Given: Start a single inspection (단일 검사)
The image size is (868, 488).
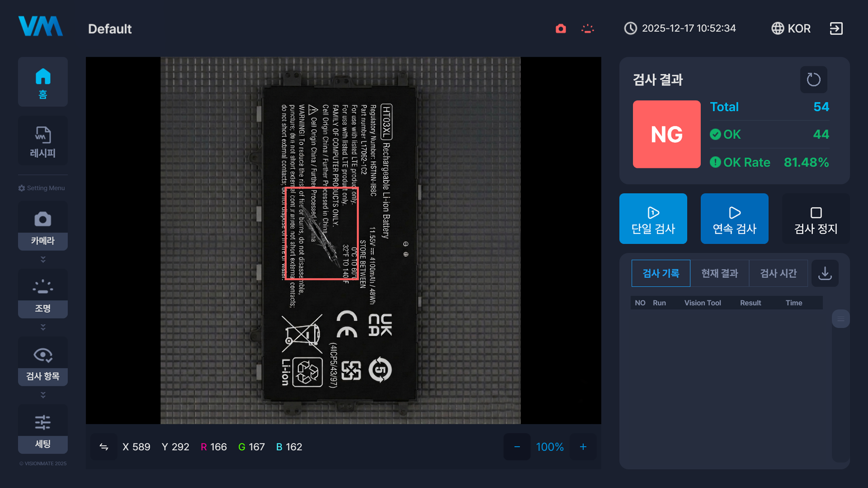Looking at the screenshot, I should [653, 219].
